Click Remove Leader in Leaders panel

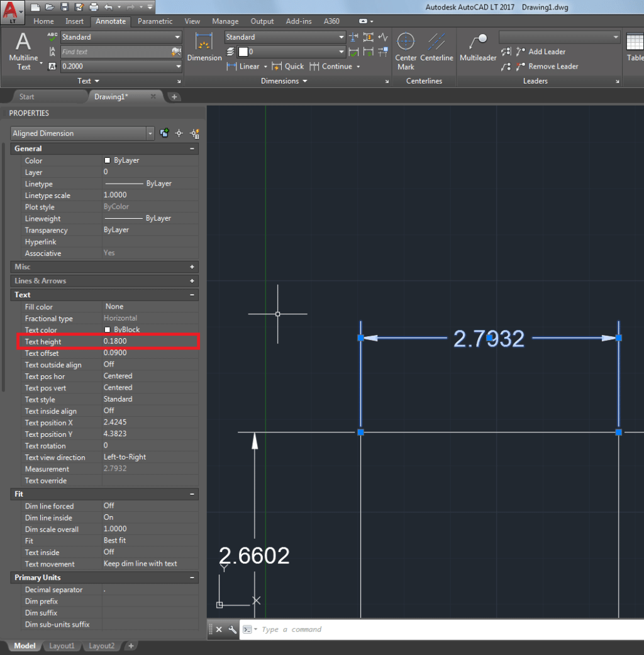click(x=552, y=66)
